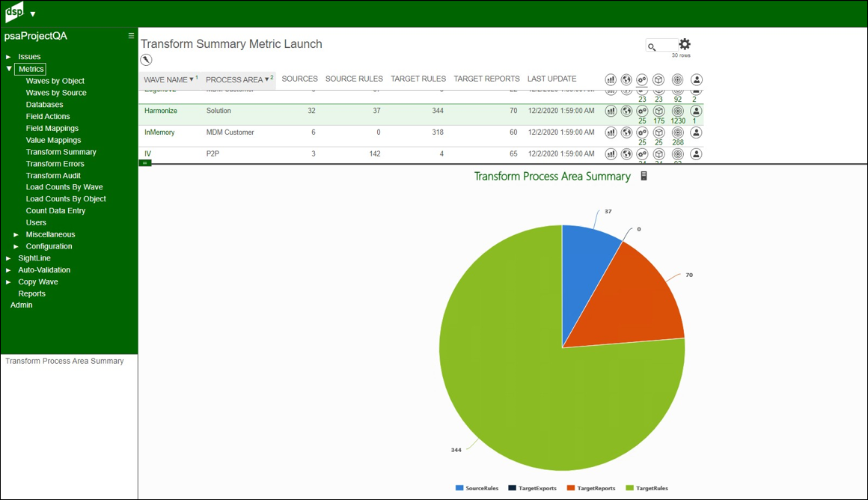Click target icon in the Harmonize row
Image resolution: width=868 pixels, height=500 pixels.
coord(678,111)
